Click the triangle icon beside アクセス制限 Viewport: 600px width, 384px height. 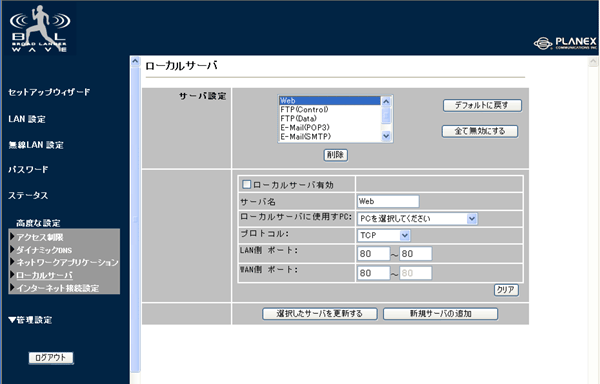12,237
